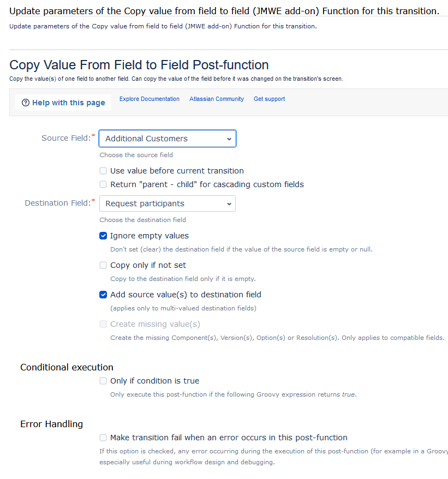Click the question mark Help with this page button
Screen dimensions: 448x479
point(63,103)
